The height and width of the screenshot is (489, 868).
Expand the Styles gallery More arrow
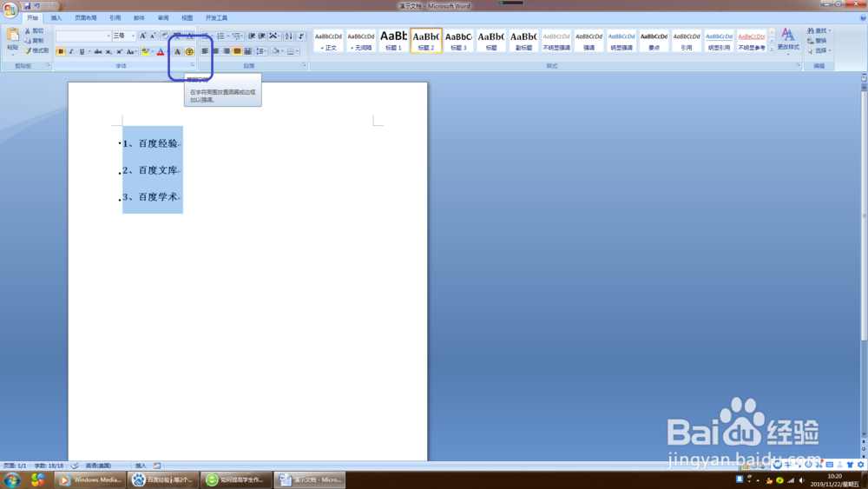coord(772,50)
